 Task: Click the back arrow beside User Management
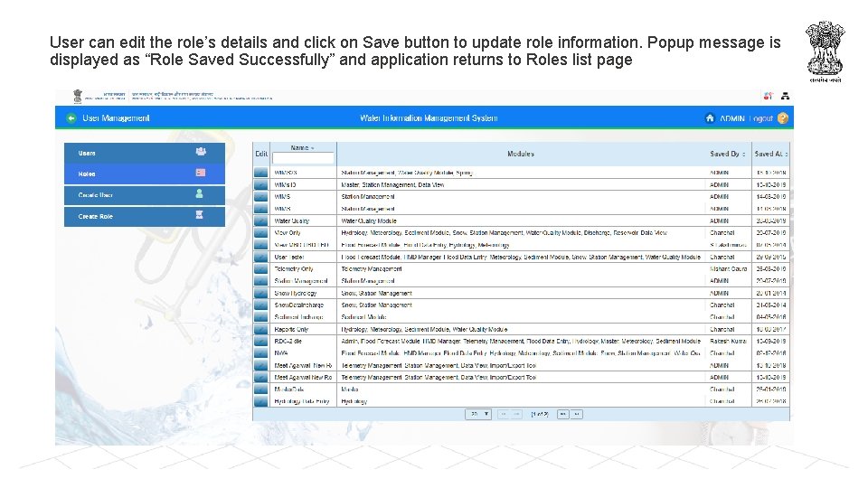pyautogui.click(x=71, y=117)
